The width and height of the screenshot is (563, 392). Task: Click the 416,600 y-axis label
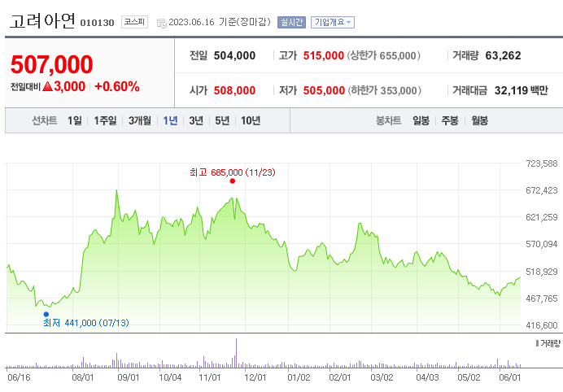pos(542,325)
